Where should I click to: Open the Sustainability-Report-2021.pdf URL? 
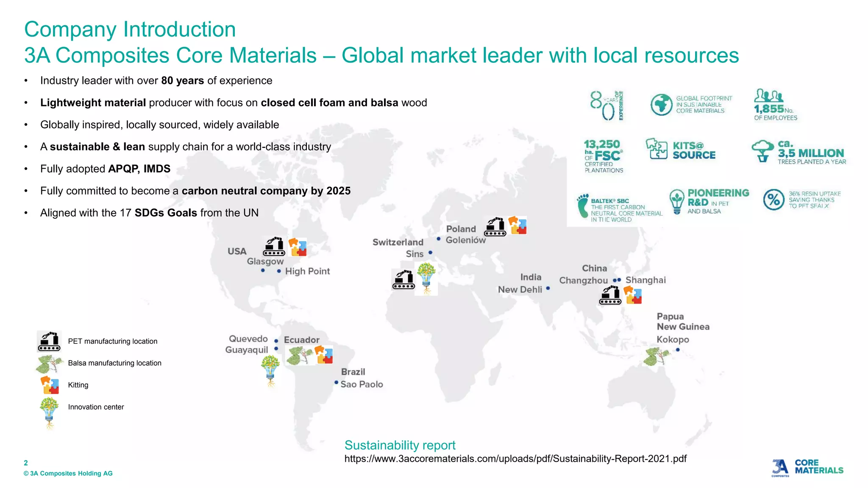click(515, 459)
